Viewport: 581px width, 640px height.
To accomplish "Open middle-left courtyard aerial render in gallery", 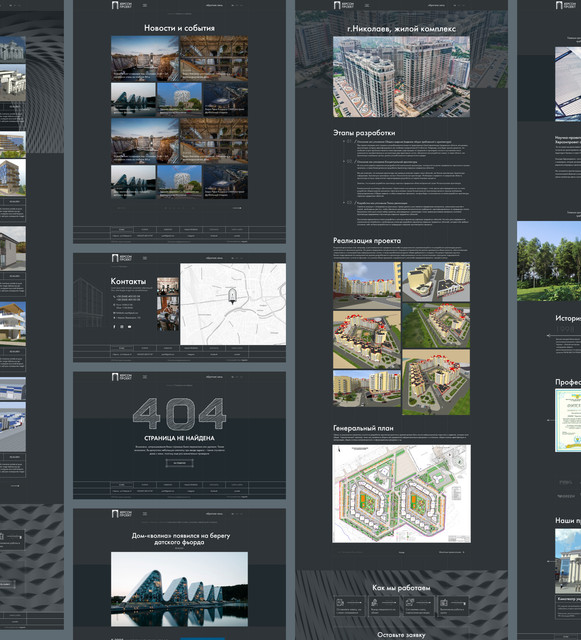I will click(x=367, y=340).
